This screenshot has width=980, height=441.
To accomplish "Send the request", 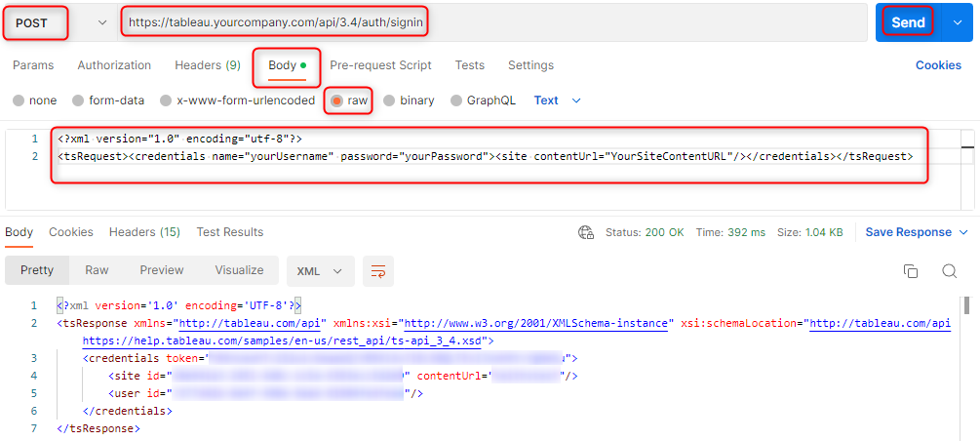I will coord(908,22).
